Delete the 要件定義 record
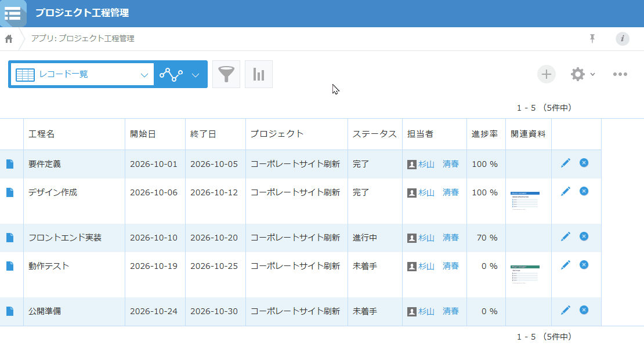The image size is (644, 346). 584,163
